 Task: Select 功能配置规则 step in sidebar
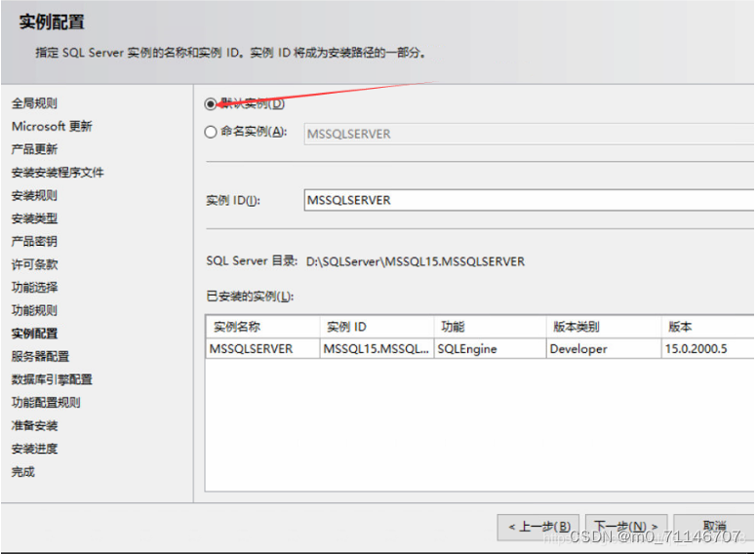click(x=46, y=403)
